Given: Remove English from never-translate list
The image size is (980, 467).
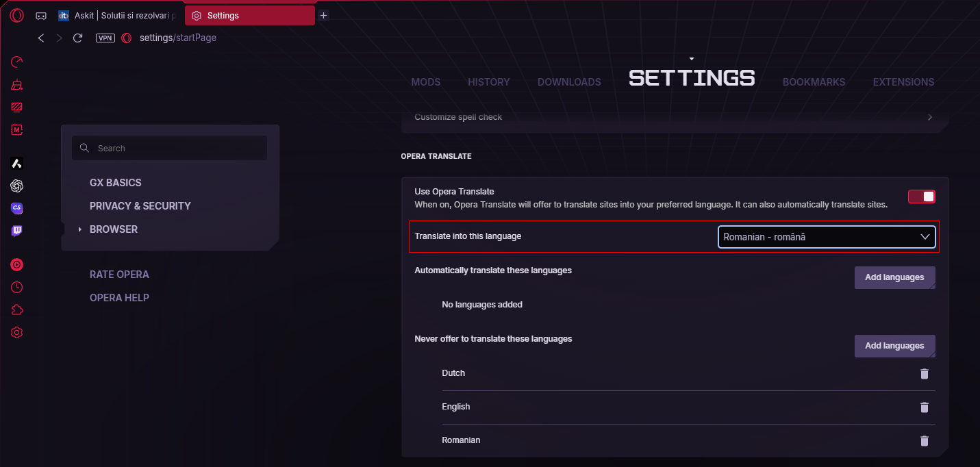Looking at the screenshot, I should [x=924, y=407].
